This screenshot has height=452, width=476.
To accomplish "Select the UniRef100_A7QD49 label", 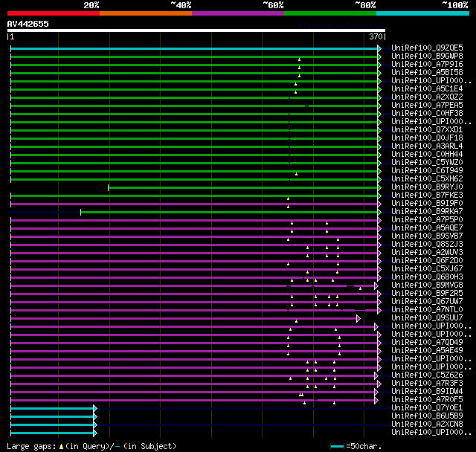I will pyautogui.click(x=427, y=343).
